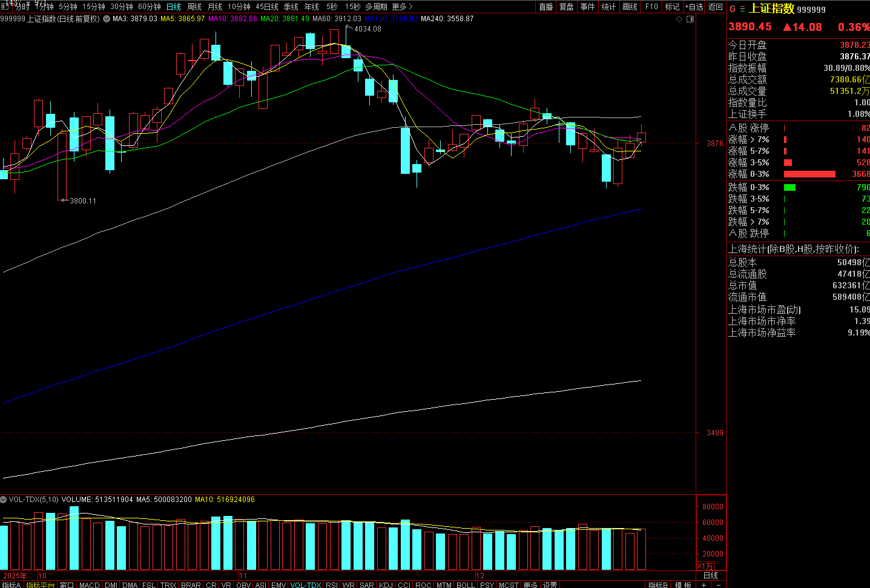Select the MCST indicator

click(x=509, y=584)
